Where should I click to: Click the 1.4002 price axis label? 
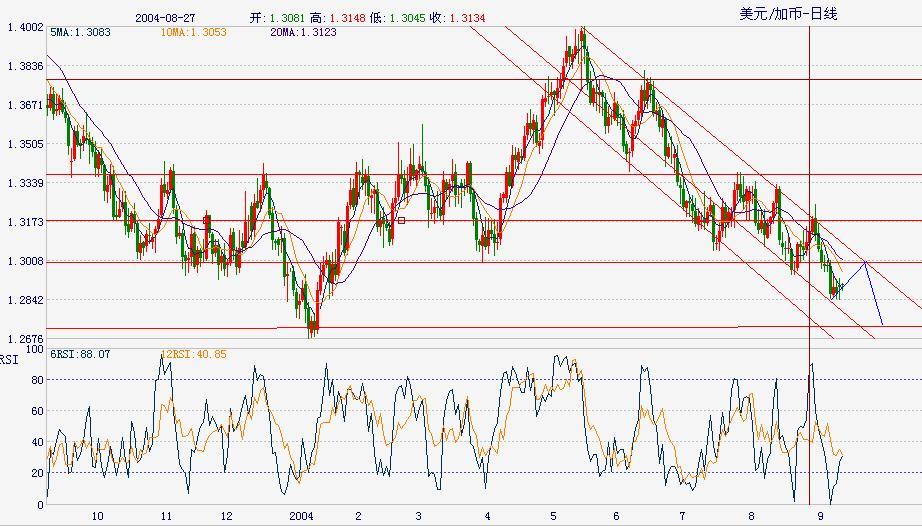pos(24,27)
